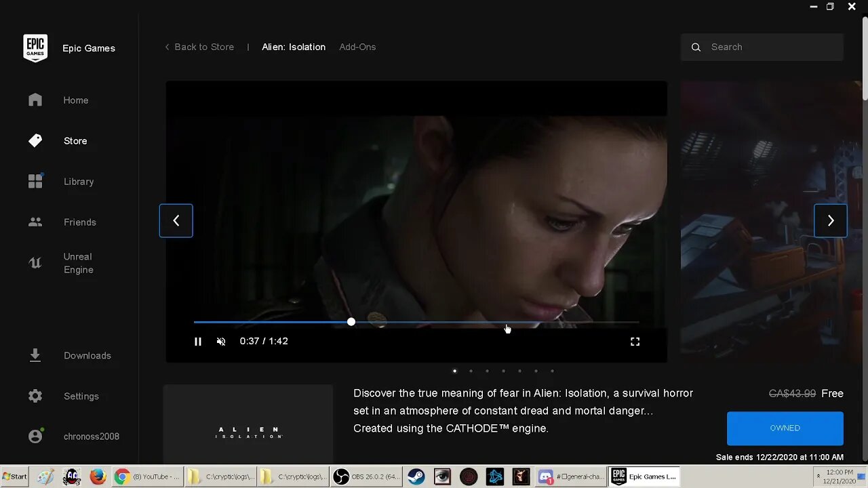
Task: Click Epic Games Launcher taskbar button
Action: click(x=644, y=477)
